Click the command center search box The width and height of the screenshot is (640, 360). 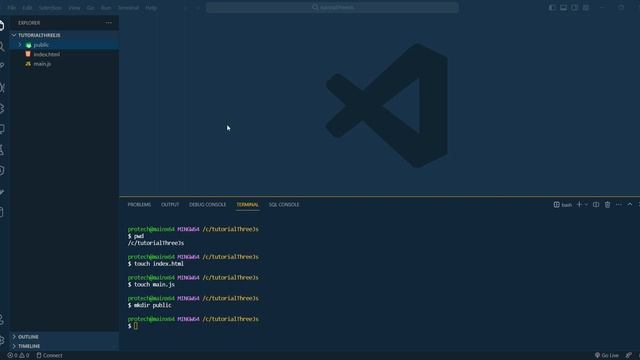[x=332, y=7]
